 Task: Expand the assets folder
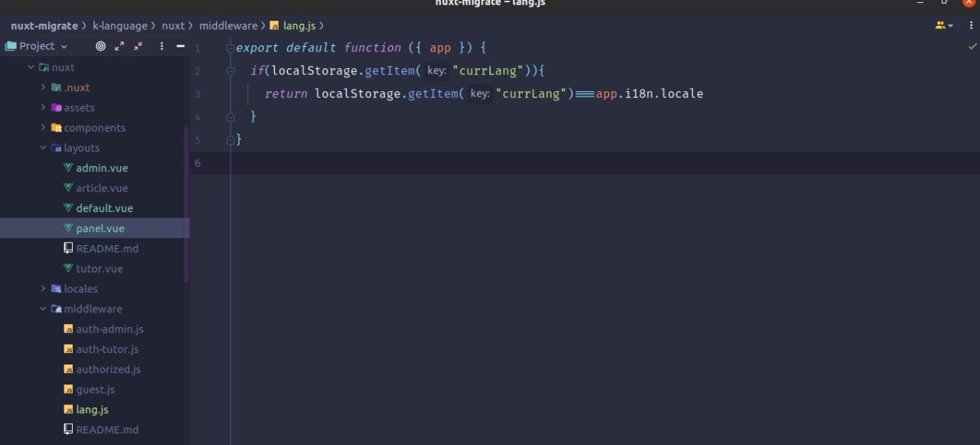click(43, 107)
